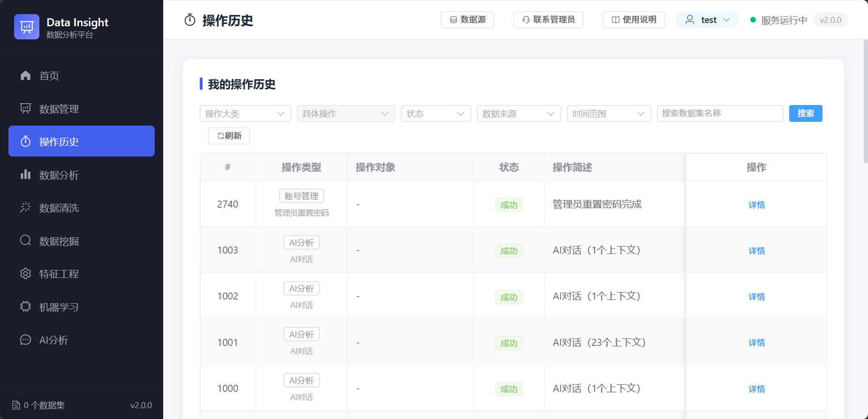Click the headset icon in 联系管理员 button

coord(526,20)
